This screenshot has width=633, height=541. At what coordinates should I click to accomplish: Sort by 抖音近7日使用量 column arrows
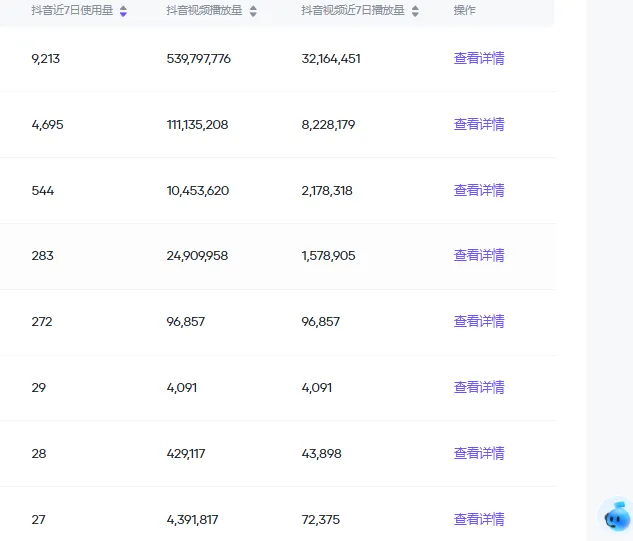[123, 11]
